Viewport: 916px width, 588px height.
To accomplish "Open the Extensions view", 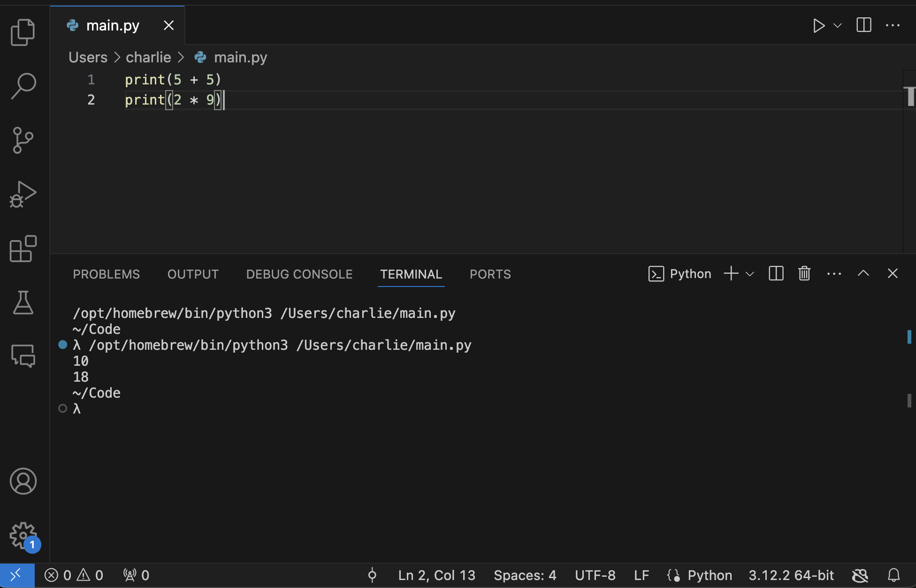I will point(23,249).
